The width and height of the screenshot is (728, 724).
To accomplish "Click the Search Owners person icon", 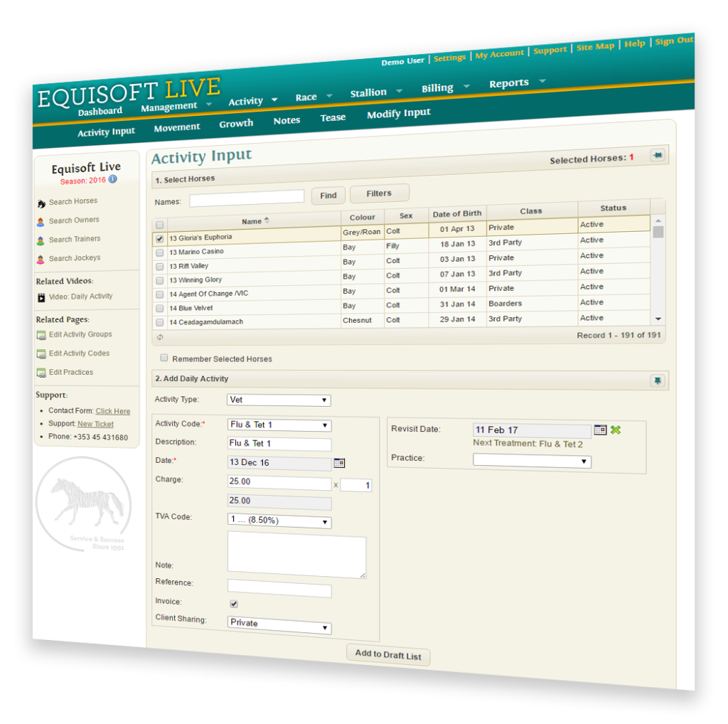I will tap(42, 220).
